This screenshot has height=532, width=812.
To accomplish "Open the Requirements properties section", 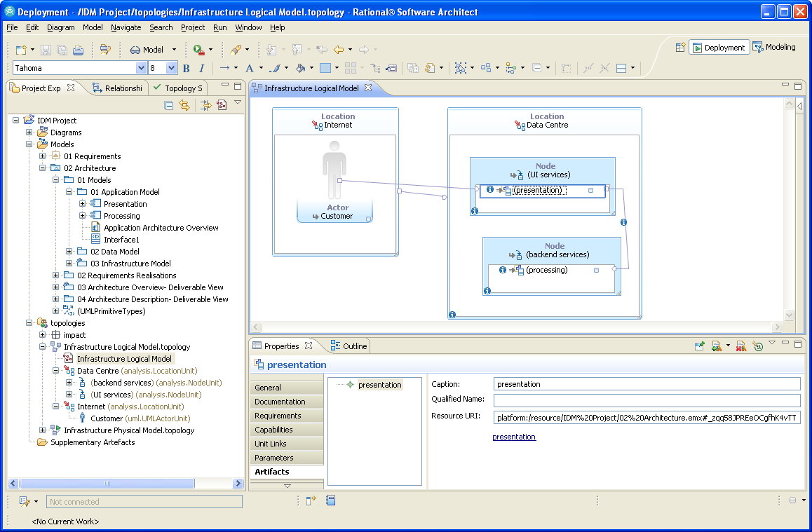I will click(286, 416).
